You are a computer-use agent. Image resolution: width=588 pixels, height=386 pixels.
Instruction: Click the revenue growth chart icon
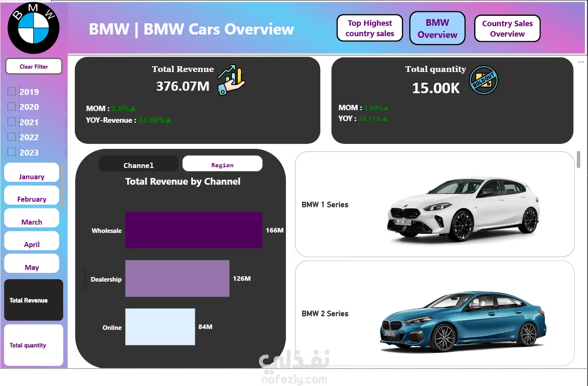coord(231,80)
